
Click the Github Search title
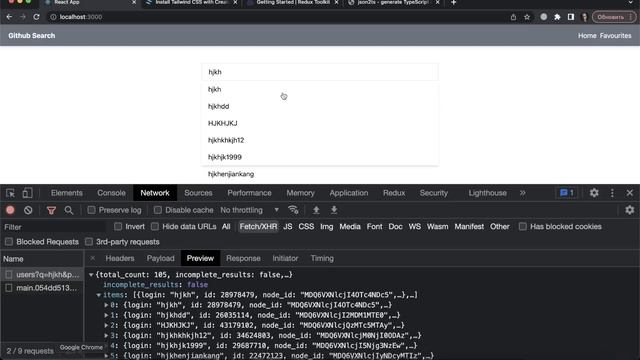(x=31, y=36)
